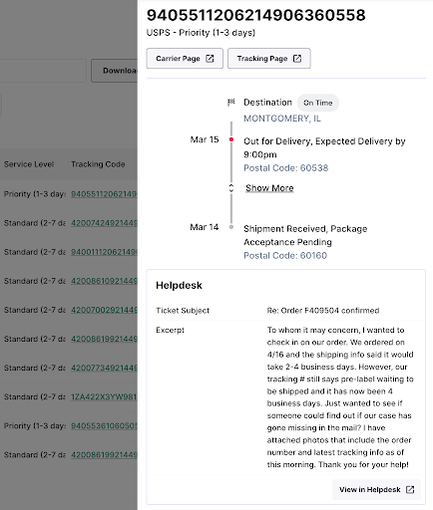
Task: Select the Service Level column header
Action: coord(29,164)
